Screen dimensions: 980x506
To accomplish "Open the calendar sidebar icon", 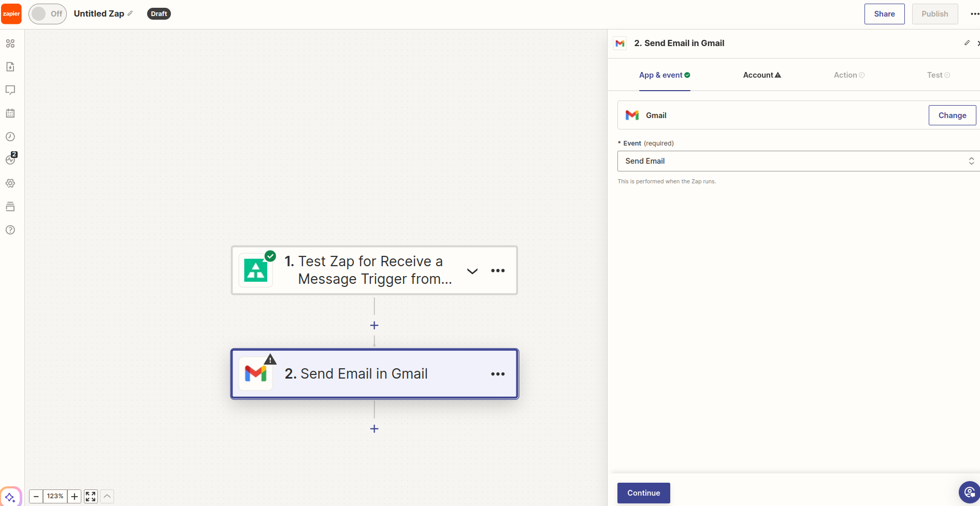I will tap(10, 113).
